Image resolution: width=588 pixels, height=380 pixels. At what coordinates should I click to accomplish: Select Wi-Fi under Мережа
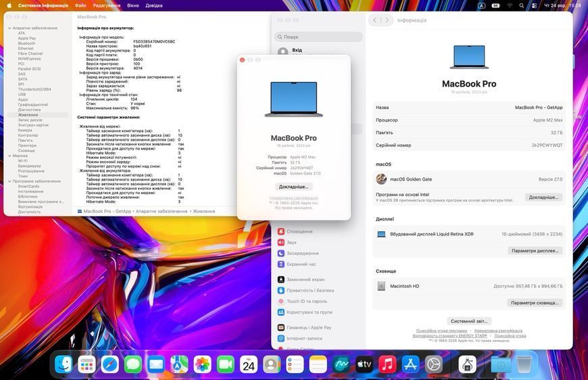[x=22, y=160]
